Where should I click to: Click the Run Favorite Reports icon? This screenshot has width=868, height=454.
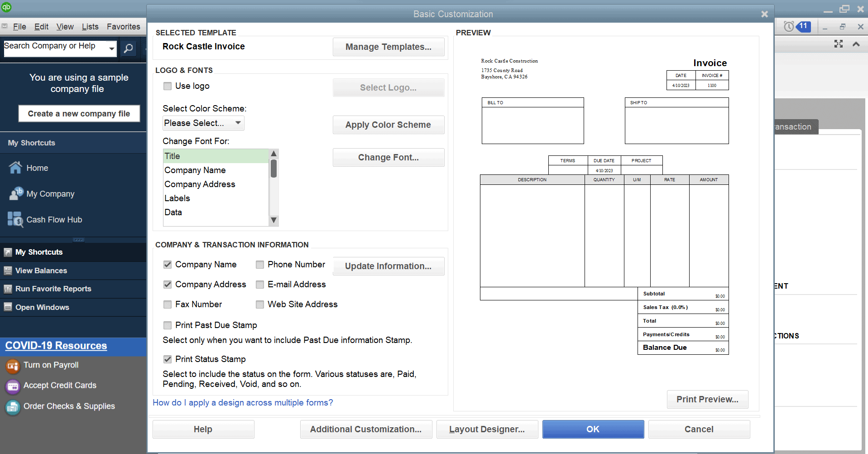[8, 289]
